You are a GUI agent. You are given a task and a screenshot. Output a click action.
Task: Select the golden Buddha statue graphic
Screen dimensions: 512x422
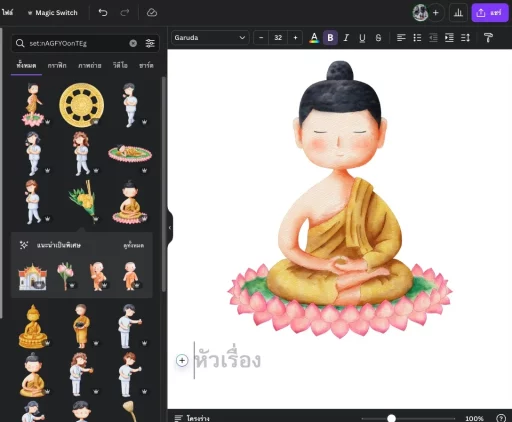pos(33,327)
